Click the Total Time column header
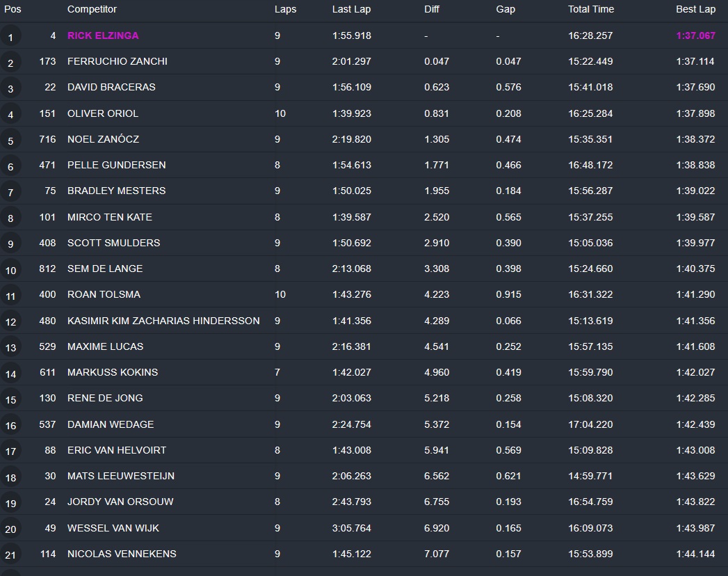The image size is (728, 576). tap(590, 10)
